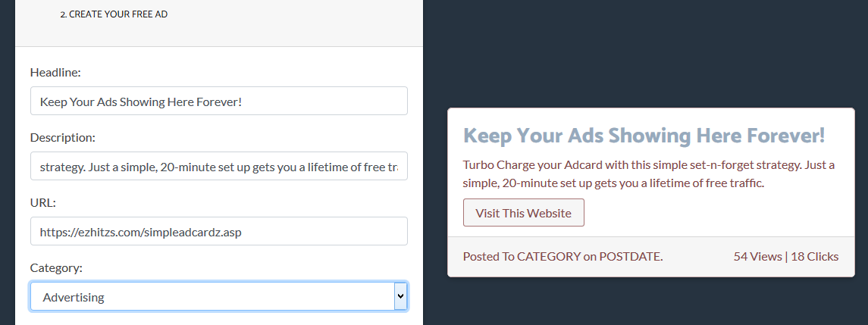Click the Visit This Website button
This screenshot has height=325, width=868.
(x=523, y=213)
